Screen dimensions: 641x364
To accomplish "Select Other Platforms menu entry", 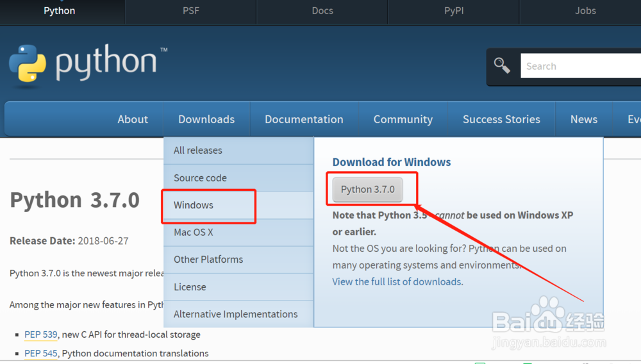I will pyautogui.click(x=238, y=260).
